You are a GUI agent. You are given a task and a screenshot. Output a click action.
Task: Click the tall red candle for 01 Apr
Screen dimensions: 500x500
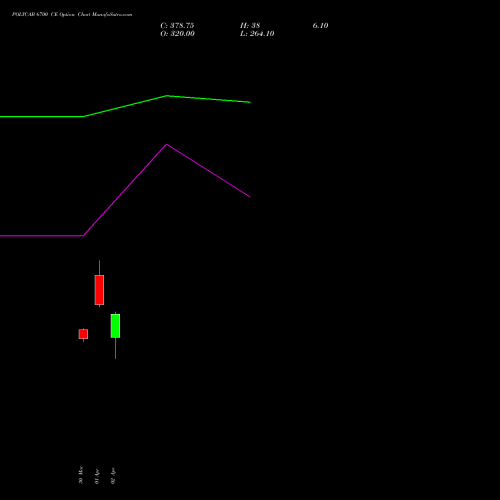(99, 290)
